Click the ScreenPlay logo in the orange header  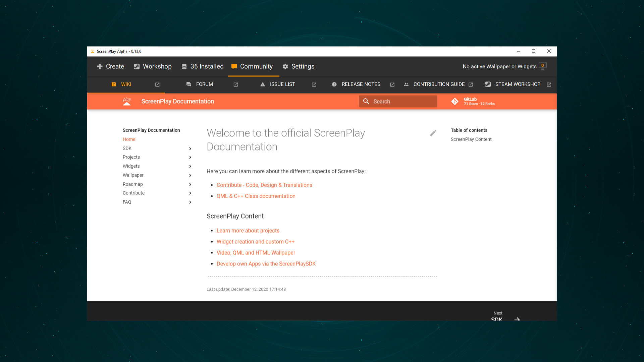click(127, 101)
